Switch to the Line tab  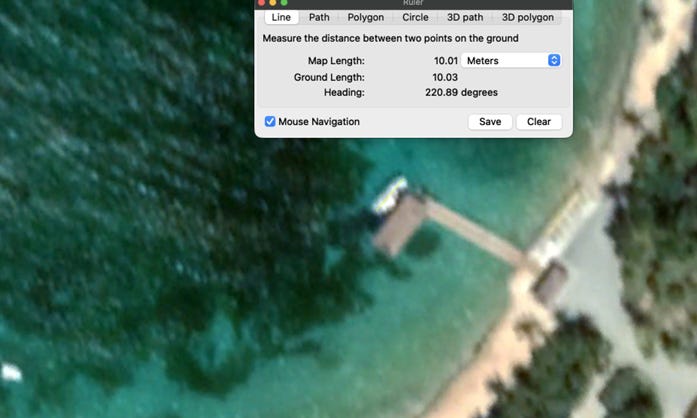(281, 17)
